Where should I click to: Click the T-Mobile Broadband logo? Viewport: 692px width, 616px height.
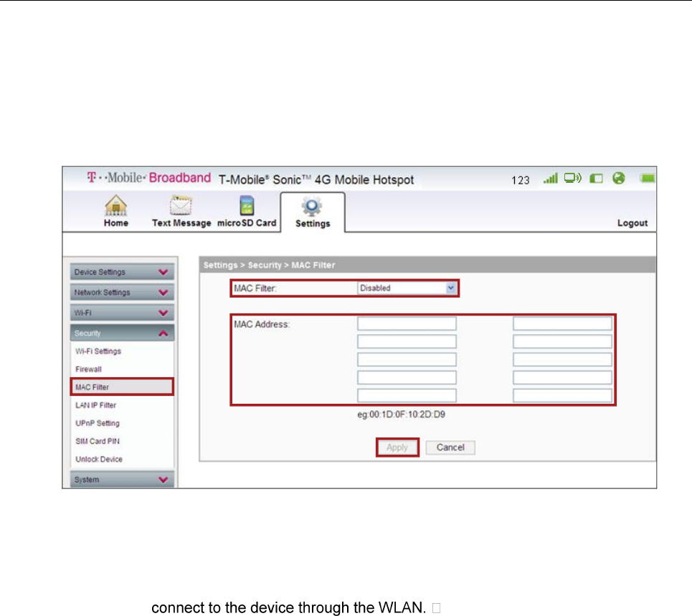tap(148, 178)
